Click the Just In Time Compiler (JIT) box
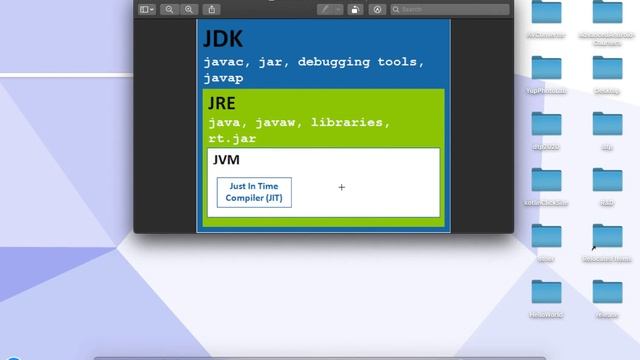Viewport: 640px width, 360px height. click(254, 192)
